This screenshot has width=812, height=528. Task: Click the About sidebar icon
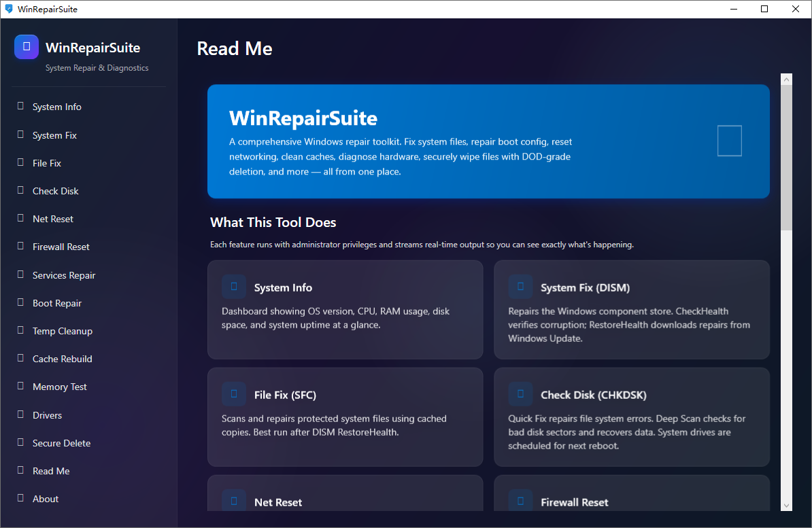point(20,499)
